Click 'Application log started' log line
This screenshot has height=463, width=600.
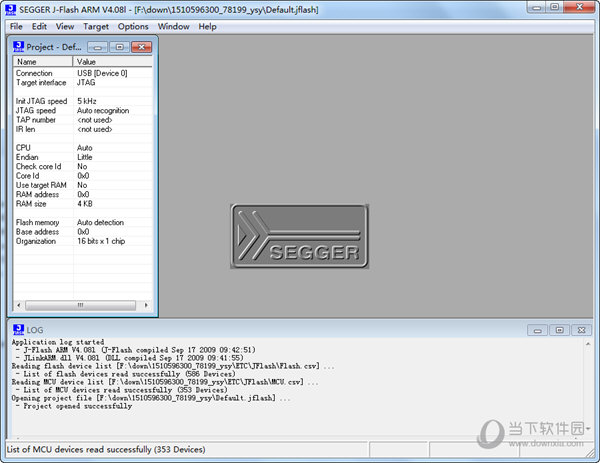coord(58,342)
